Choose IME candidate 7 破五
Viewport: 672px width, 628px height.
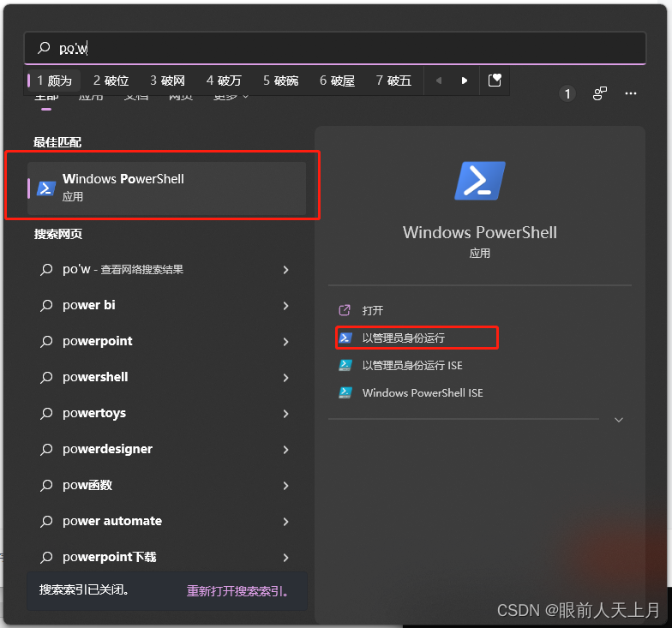pyautogui.click(x=393, y=81)
